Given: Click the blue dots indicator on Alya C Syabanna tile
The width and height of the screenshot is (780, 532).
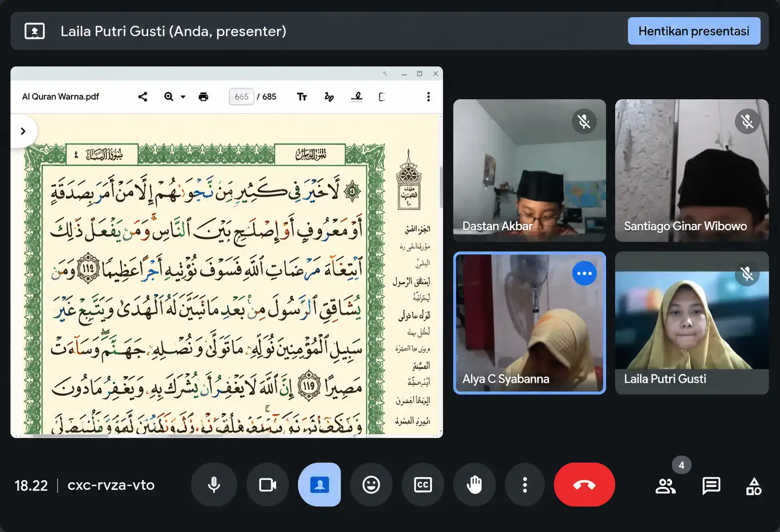Looking at the screenshot, I should tap(584, 273).
